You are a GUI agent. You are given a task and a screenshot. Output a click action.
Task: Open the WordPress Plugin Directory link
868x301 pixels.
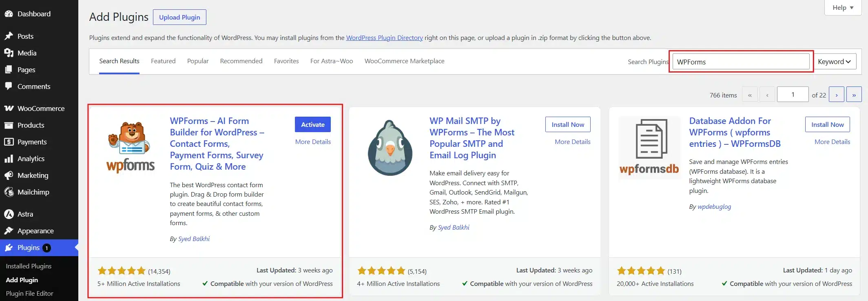(x=384, y=38)
